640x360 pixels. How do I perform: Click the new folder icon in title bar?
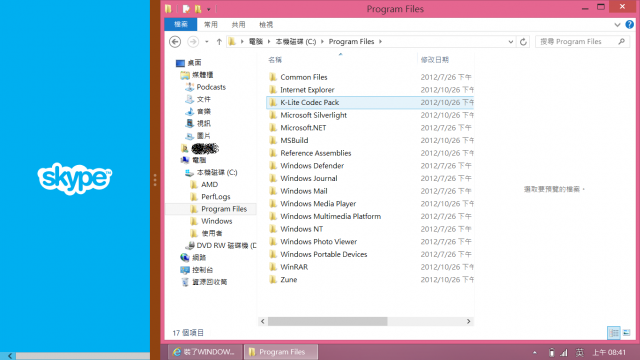pyautogui.click(x=198, y=9)
